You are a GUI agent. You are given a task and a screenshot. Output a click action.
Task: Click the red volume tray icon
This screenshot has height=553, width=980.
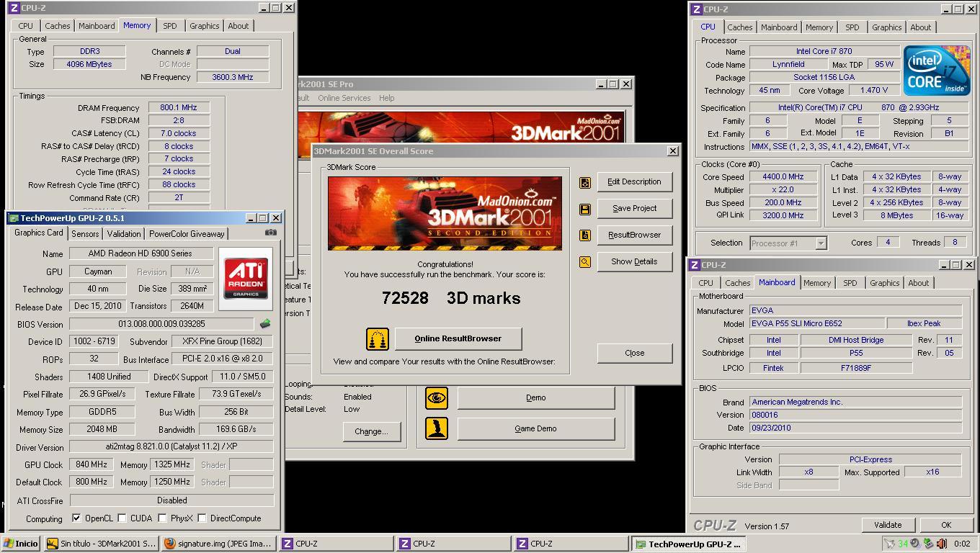(941, 544)
